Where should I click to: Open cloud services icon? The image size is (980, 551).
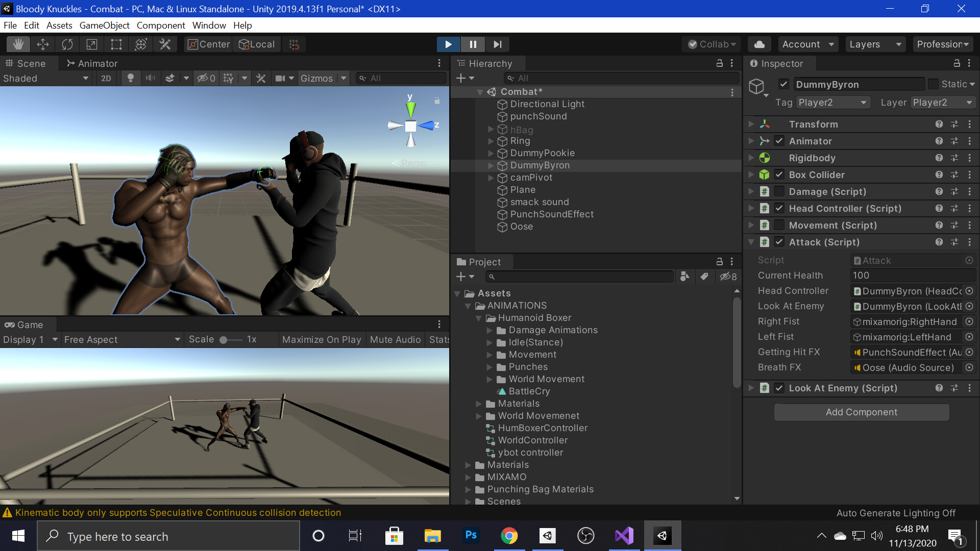click(759, 44)
